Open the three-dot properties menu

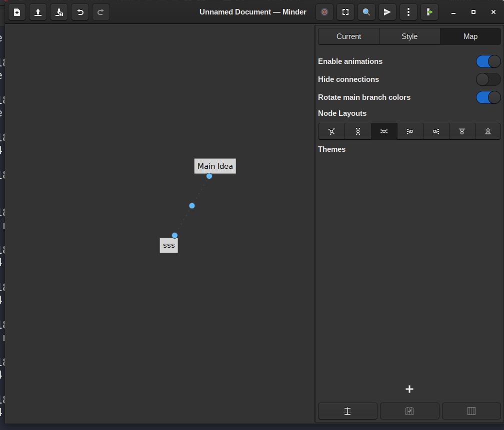click(408, 12)
